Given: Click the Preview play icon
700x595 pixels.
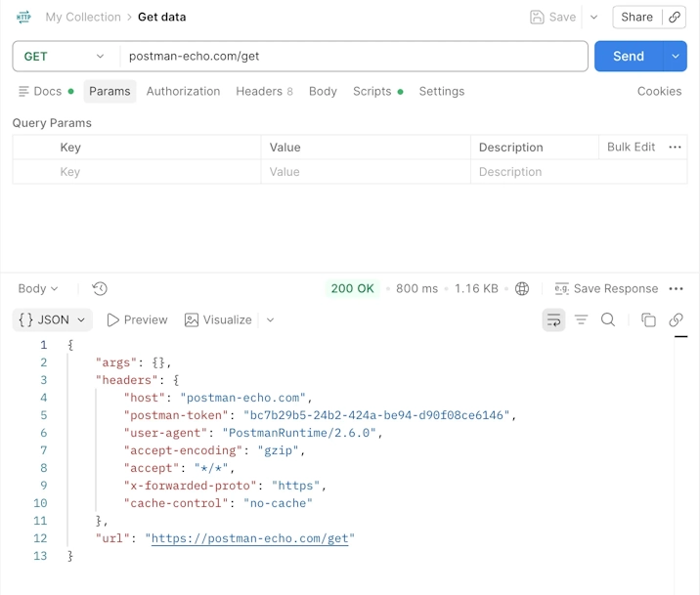Looking at the screenshot, I should point(113,319).
